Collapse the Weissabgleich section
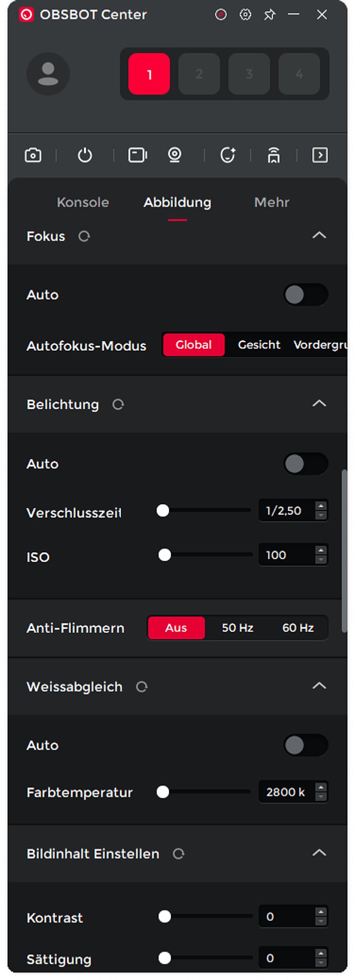Image resolution: width=355 pixels, height=980 pixels. coord(319,686)
